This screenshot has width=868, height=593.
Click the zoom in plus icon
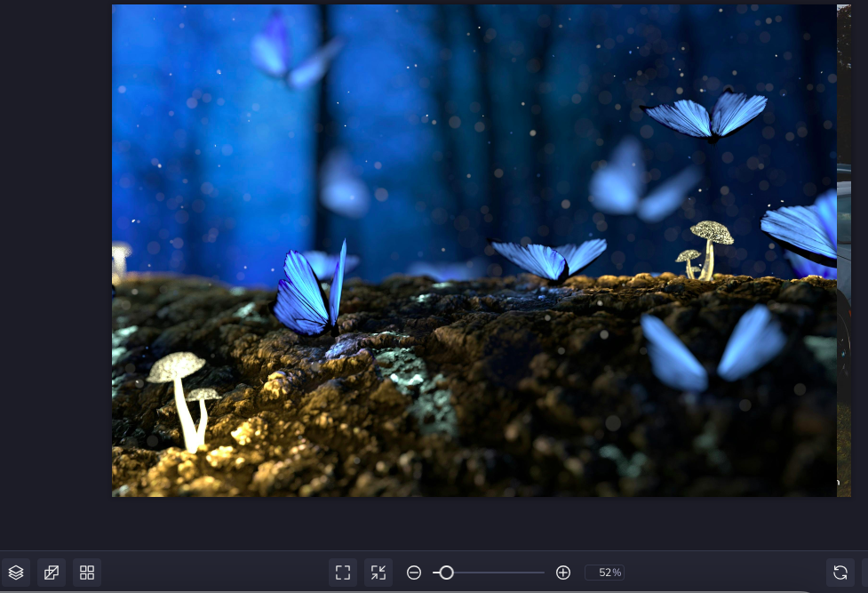coord(563,573)
